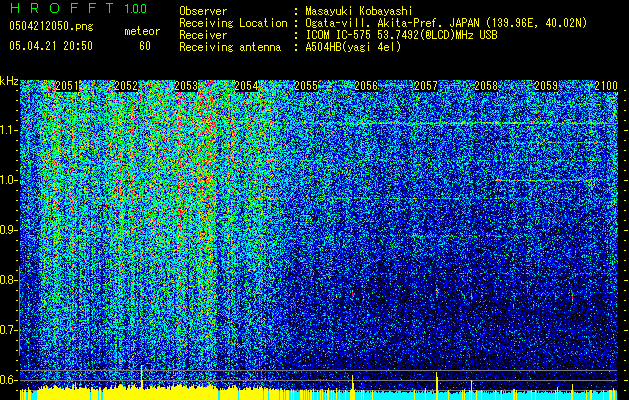Click the 0.7 kHz axis label

8,330
